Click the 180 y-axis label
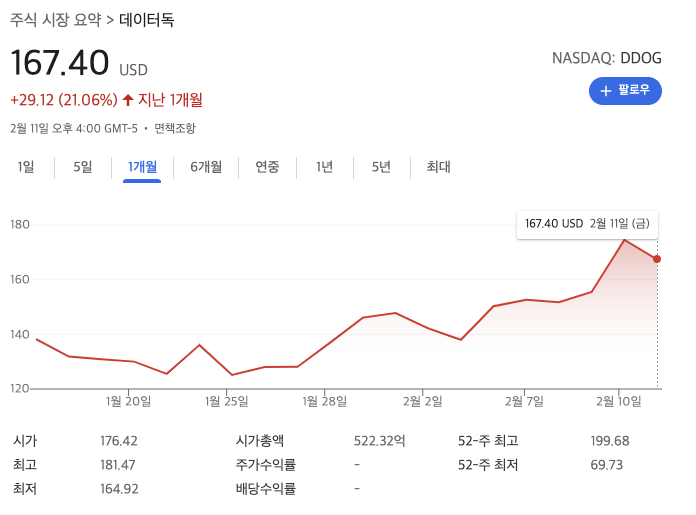Screen dimensions: 696x515 20,224
